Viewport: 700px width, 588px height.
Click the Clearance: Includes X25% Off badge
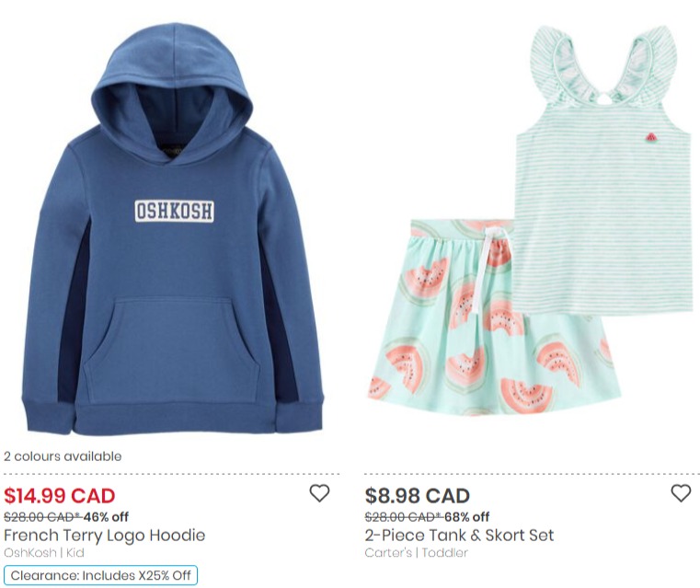coord(100,575)
